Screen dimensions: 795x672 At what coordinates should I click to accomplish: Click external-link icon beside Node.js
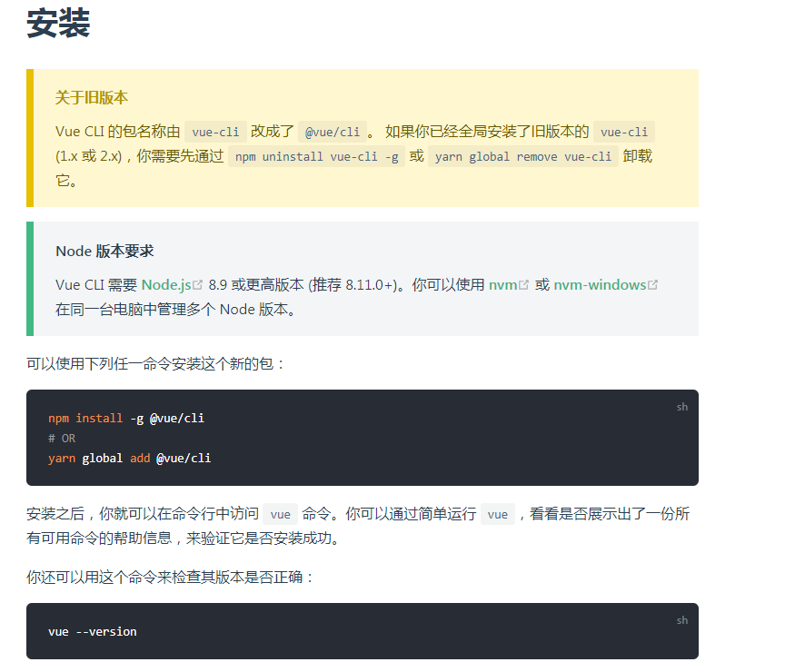pos(198,285)
